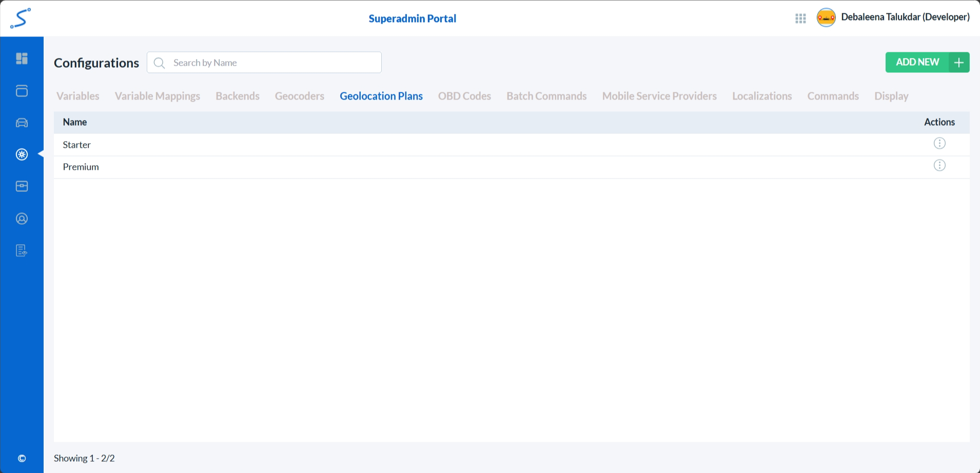Click the window-shaped icon in sidebar
Viewport: 980px width, 473px height.
click(x=22, y=91)
